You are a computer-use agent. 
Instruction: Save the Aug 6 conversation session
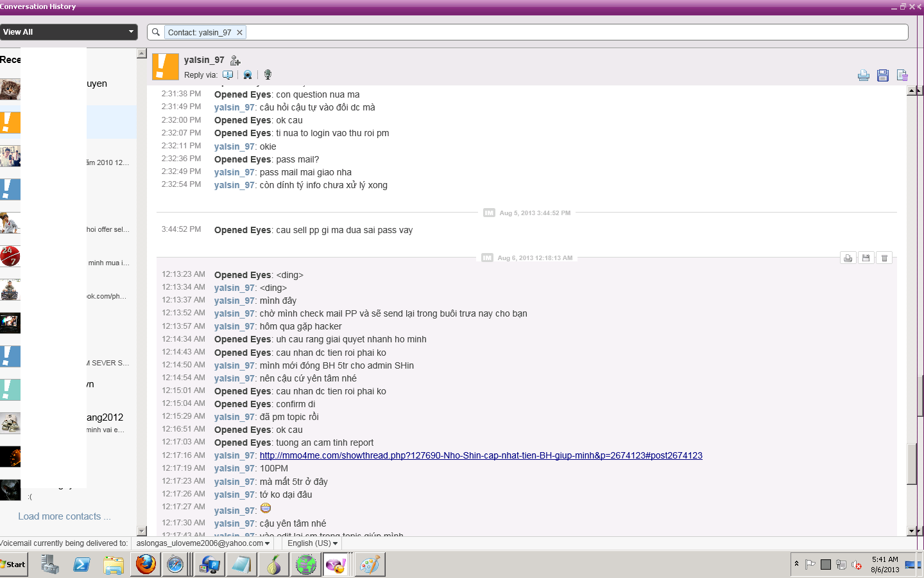click(866, 258)
